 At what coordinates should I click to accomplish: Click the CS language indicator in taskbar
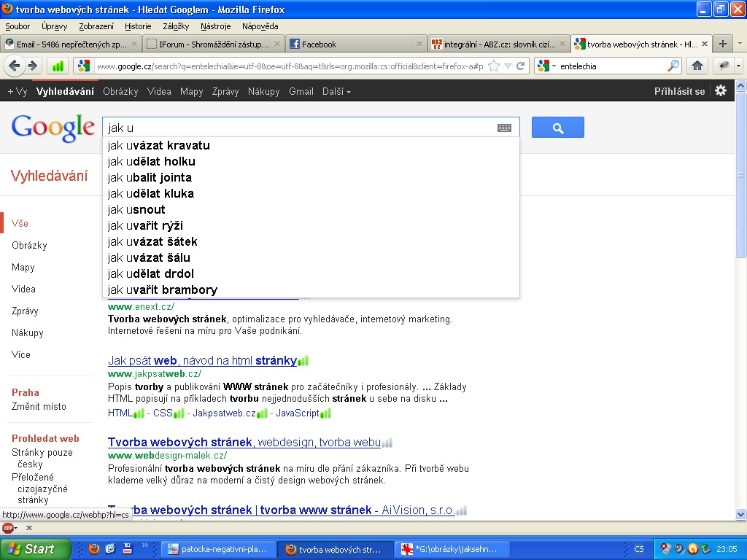click(639, 549)
